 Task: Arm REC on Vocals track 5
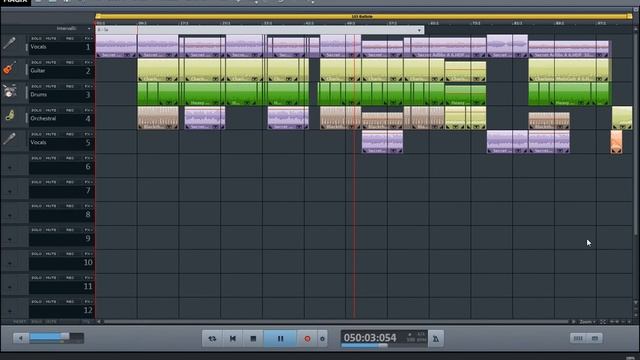tap(70, 134)
